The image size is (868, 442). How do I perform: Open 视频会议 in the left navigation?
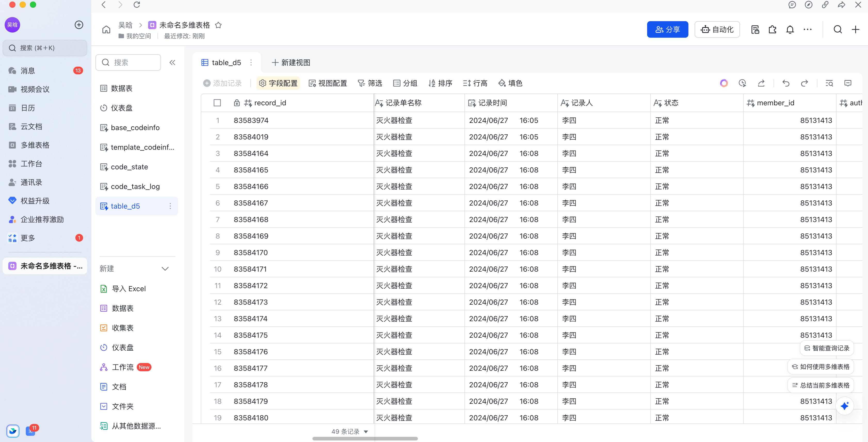(x=45, y=89)
